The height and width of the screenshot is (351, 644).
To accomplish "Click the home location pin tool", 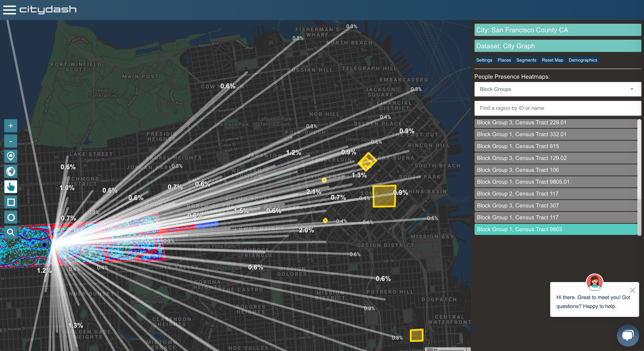I will (11, 156).
